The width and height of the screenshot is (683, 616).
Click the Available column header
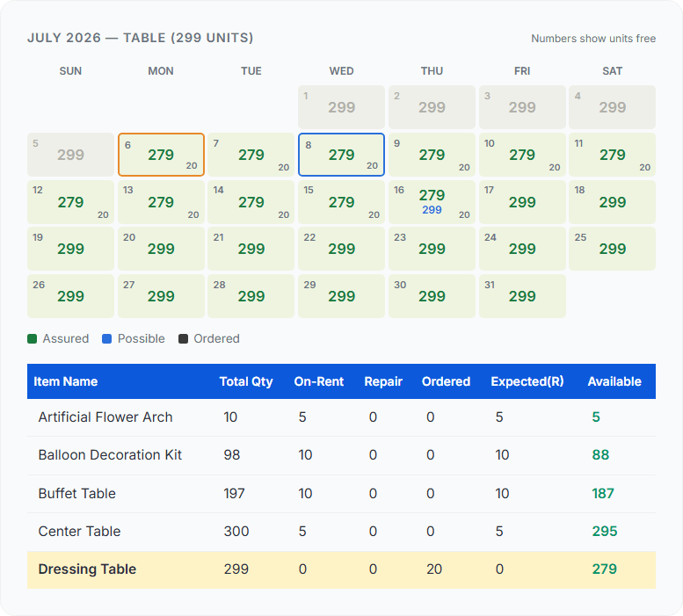[614, 381]
